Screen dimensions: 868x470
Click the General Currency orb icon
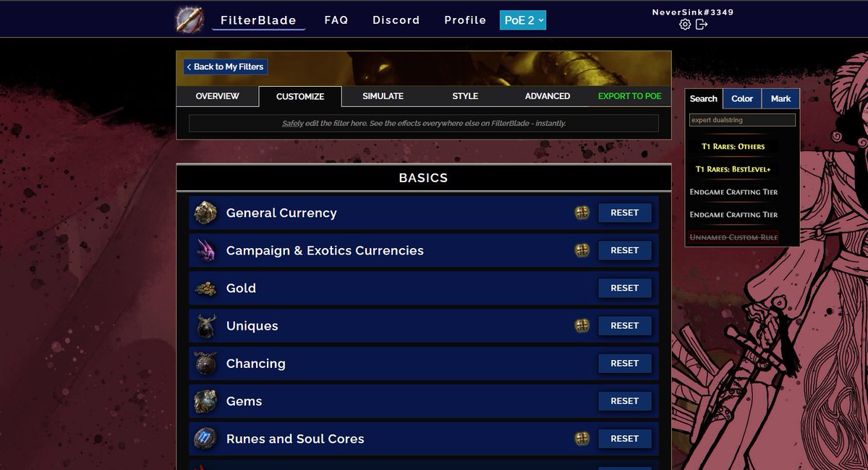pos(206,213)
